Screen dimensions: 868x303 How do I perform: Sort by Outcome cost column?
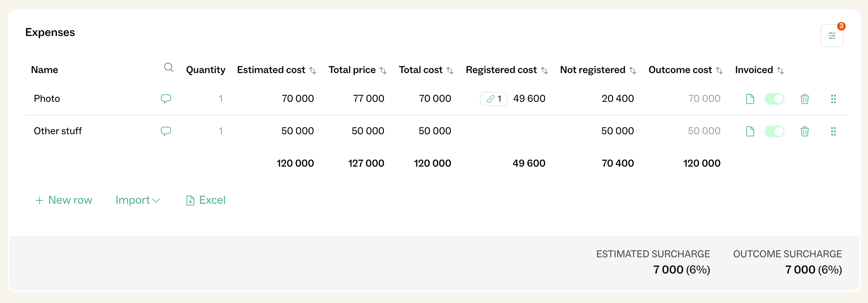pos(719,71)
